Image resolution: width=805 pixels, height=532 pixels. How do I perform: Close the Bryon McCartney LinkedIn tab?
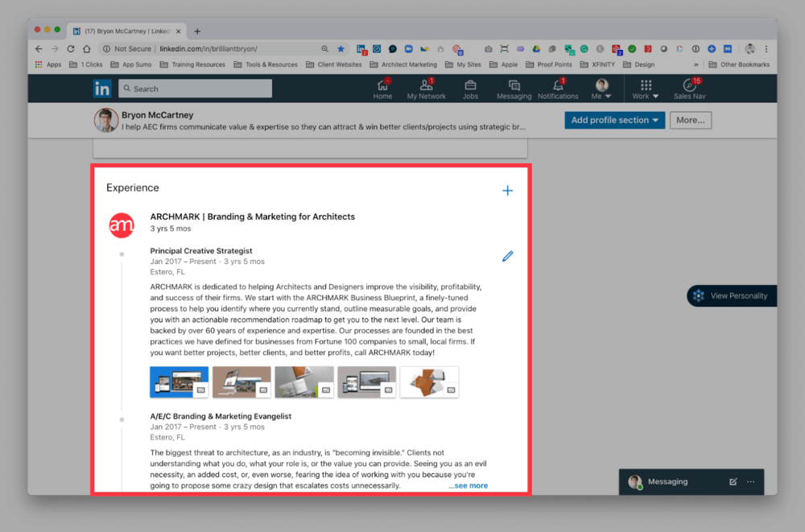pos(178,31)
